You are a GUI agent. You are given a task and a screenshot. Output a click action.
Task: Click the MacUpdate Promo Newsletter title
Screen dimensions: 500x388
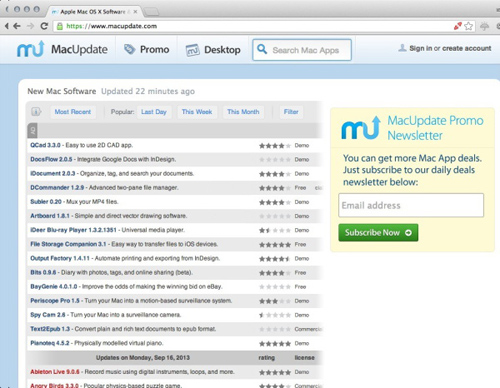click(435, 128)
